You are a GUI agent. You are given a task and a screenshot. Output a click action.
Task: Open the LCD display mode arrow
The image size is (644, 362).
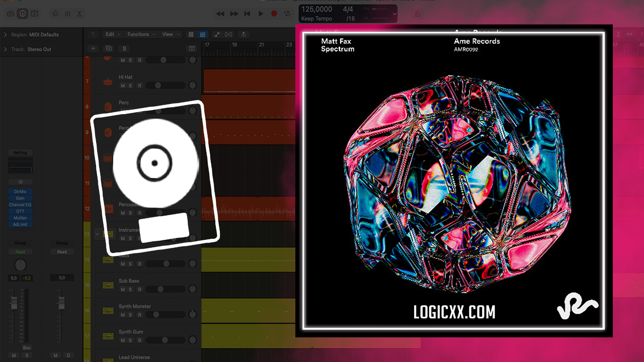coord(394,14)
